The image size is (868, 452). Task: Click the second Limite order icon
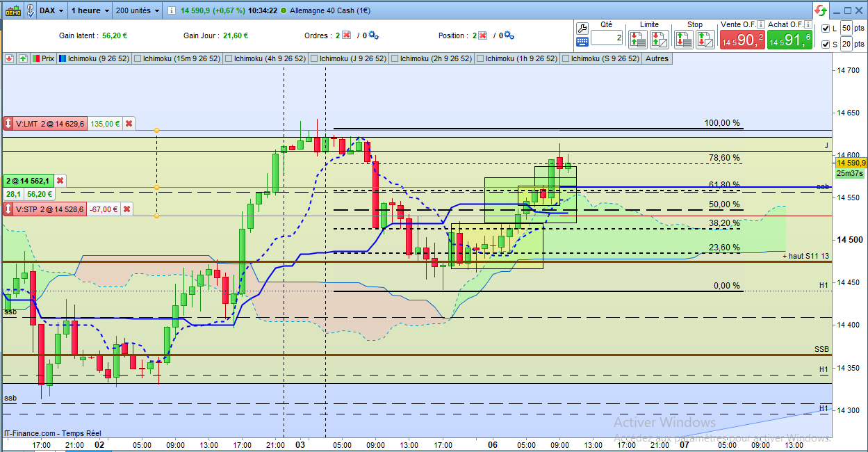click(x=660, y=39)
